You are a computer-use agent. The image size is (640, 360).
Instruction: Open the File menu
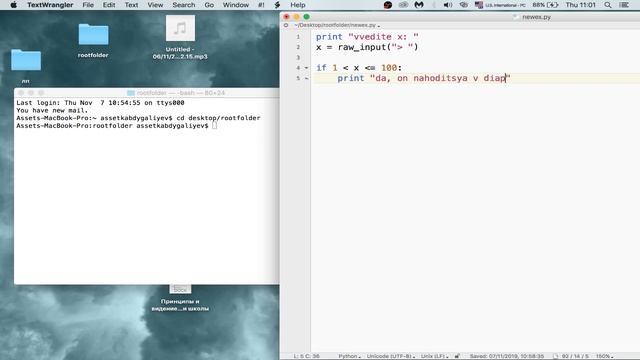tap(88, 5)
